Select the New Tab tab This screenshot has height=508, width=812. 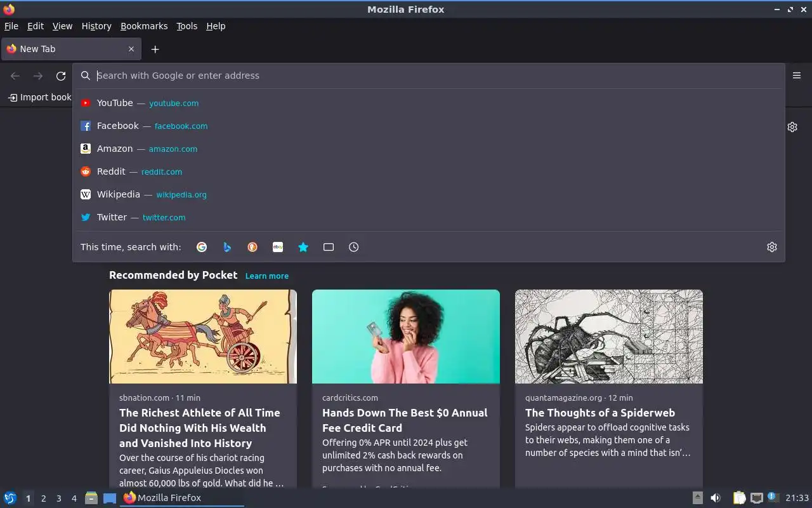click(x=71, y=49)
